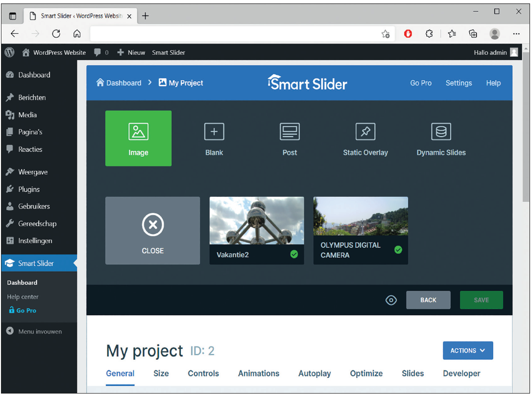The height and width of the screenshot is (396, 532).
Task: Open the Controls tab
Action: 203,373
